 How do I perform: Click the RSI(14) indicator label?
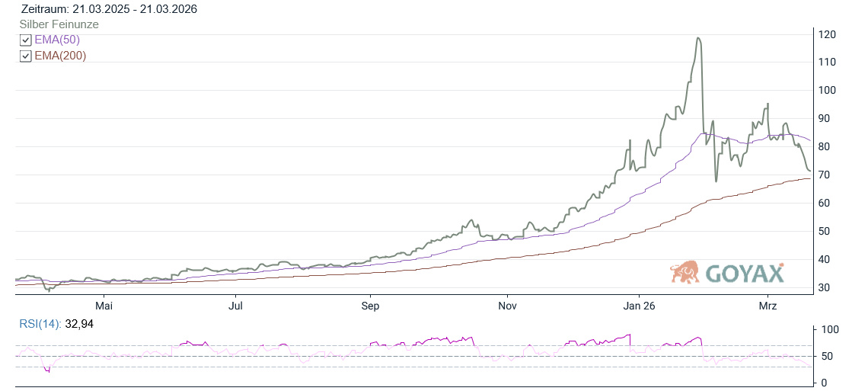click(42, 324)
